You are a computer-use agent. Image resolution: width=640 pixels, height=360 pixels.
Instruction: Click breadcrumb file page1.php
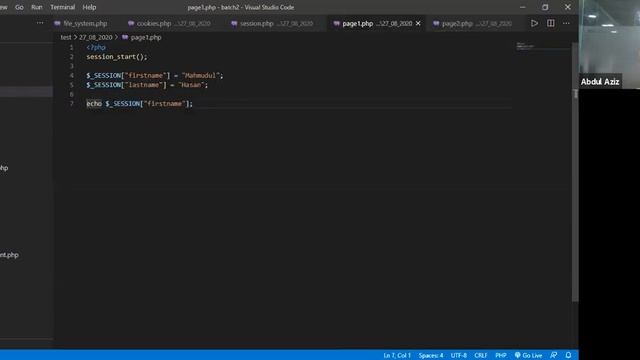142,38
